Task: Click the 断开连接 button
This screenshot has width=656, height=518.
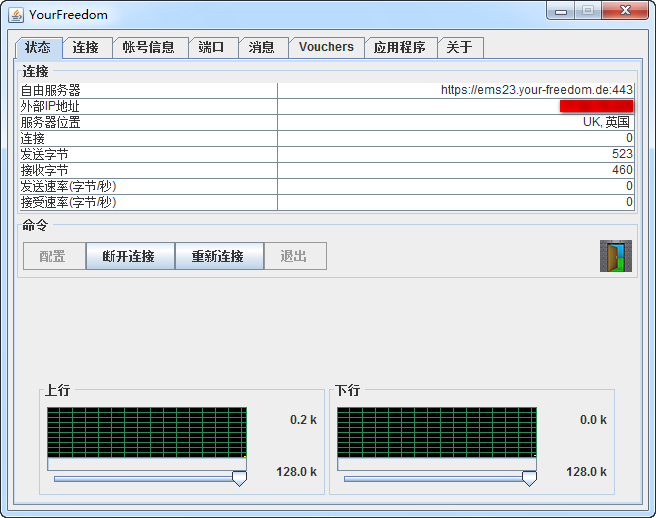Action: pyautogui.click(x=129, y=256)
